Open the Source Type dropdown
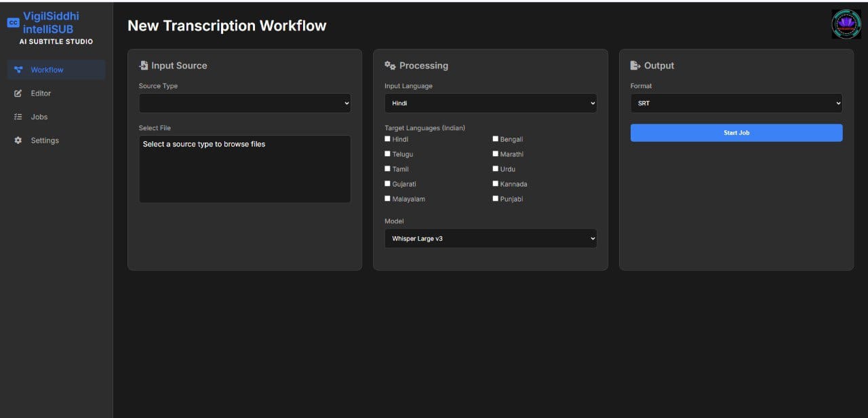Image resolution: width=868 pixels, height=418 pixels. [245, 103]
